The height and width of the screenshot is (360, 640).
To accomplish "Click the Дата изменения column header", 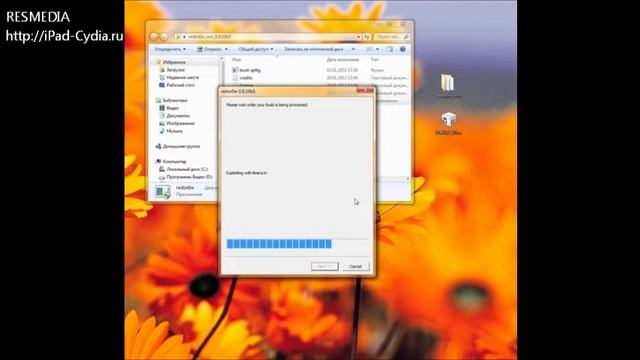I will coord(343,60).
